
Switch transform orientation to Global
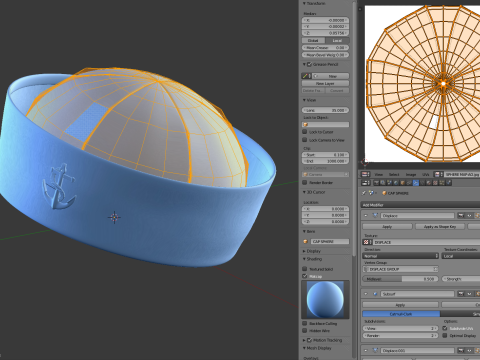pyautogui.click(x=313, y=40)
